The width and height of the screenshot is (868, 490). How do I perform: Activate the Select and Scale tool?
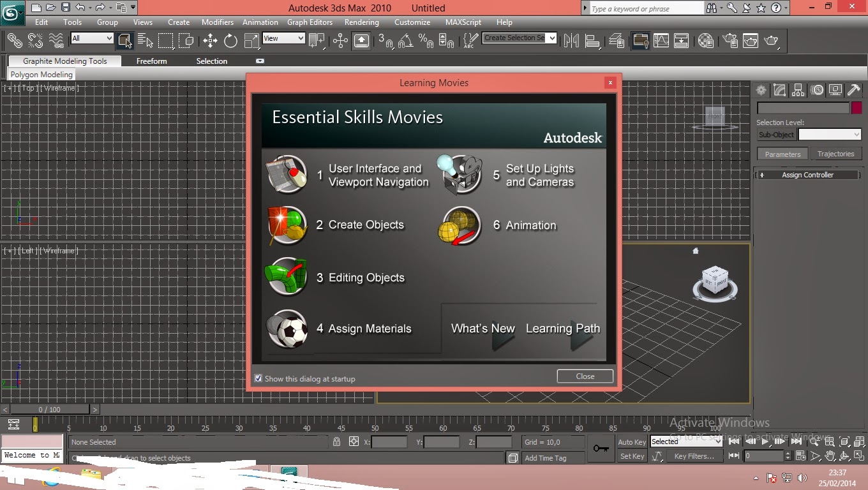point(251,40)
